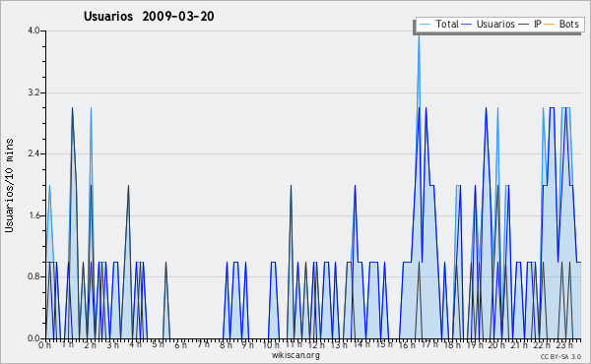This screenshot has height=364, width=591.
Task: Click the chart title 'Usuarios 2009-03-20'
Action: (x=149, y=17)
